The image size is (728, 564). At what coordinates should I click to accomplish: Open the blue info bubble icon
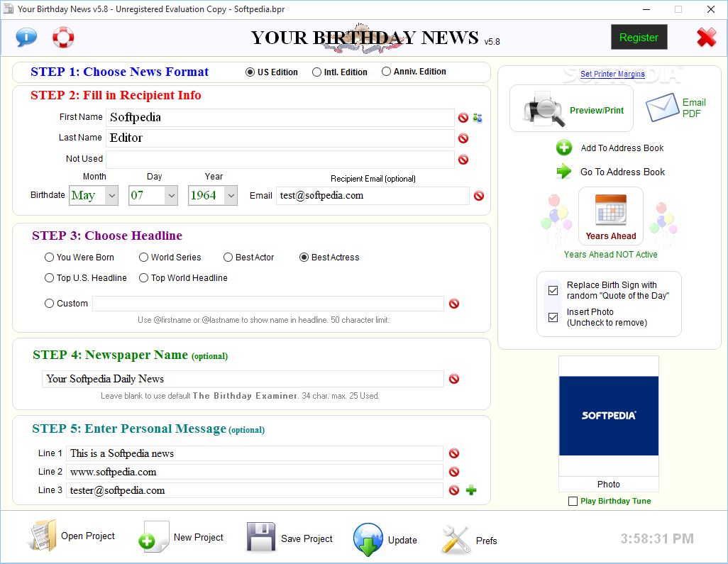pyautogui.click(x=26, y=37)
